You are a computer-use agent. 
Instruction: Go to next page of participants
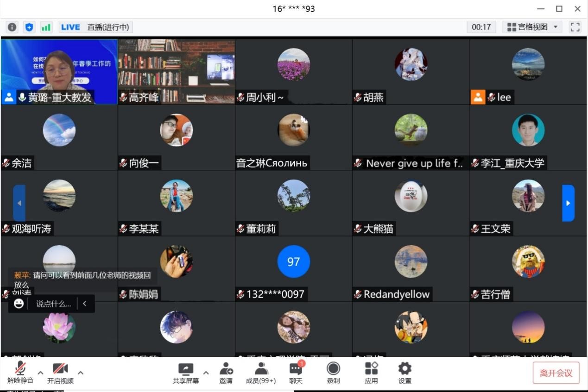(568, 203)
